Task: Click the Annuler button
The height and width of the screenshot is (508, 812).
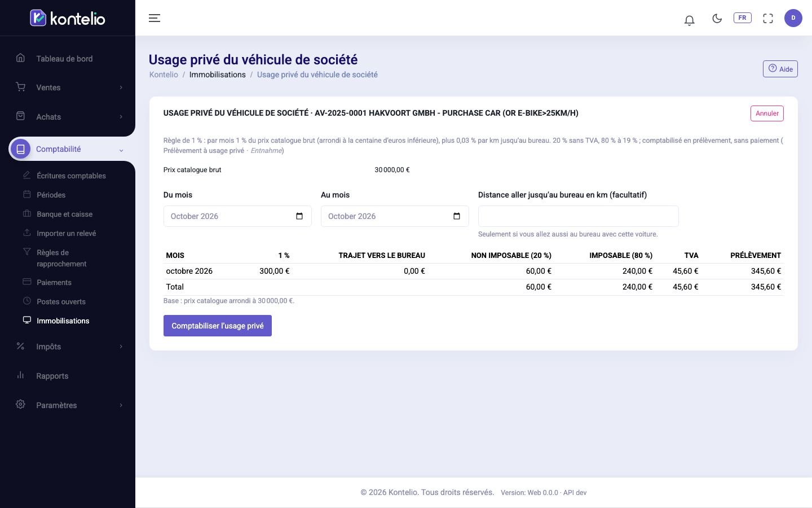Action: [x=767, y=113]
